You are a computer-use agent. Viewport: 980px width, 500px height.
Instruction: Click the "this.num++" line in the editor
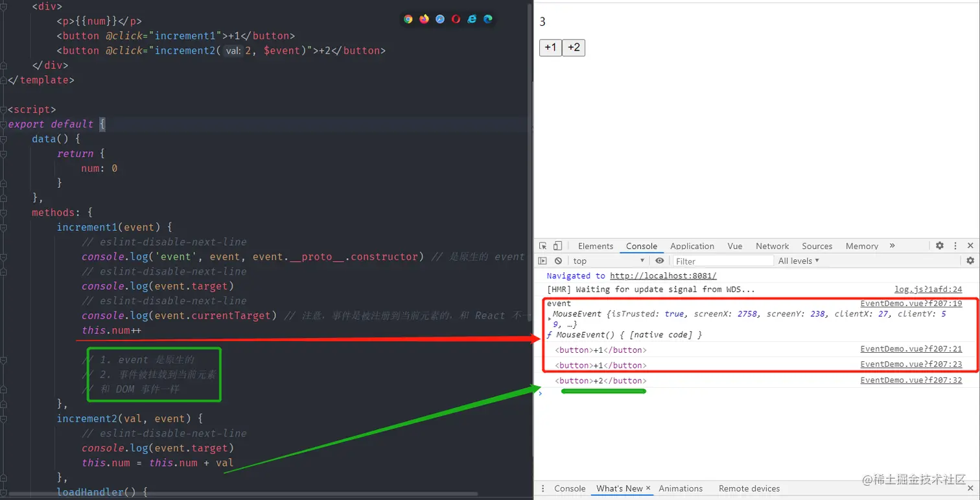111,330
